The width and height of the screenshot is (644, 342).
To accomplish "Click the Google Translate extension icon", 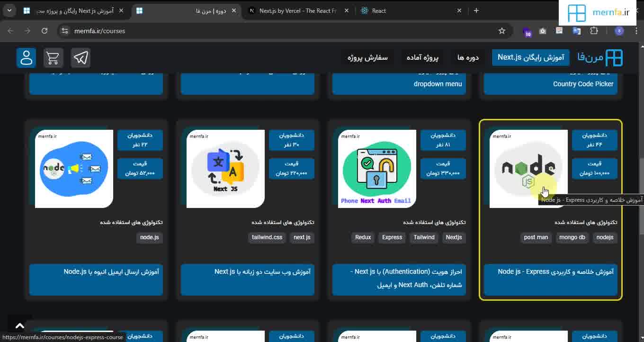I will click(x=576, y=31).
